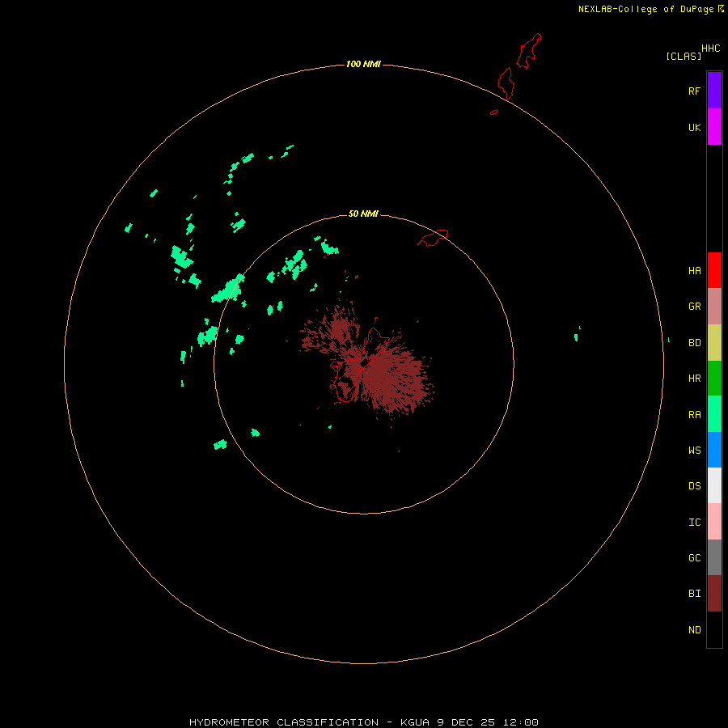The image size is (728, 728).
Task: Click the UK legend label
Action: pyautogui.click(x=694, y=127)
